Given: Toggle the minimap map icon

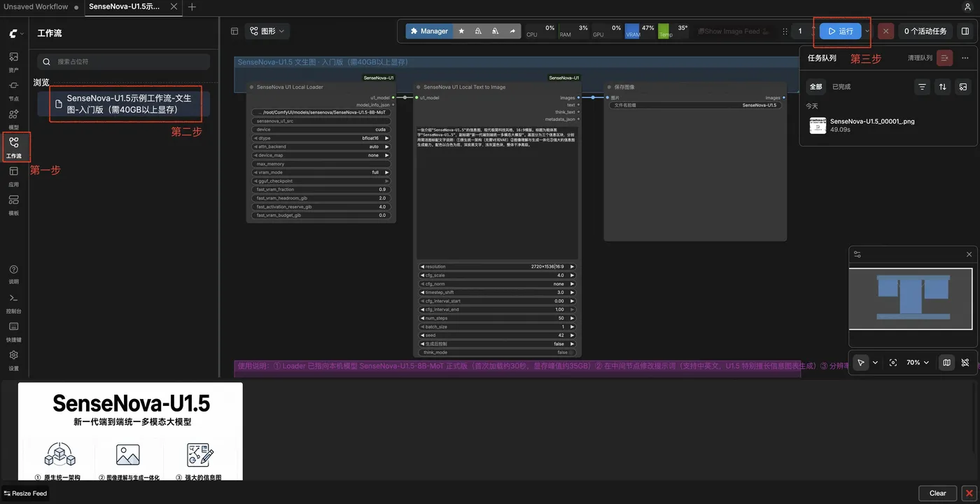Looking at the screenshot, I should coord(946,363).
